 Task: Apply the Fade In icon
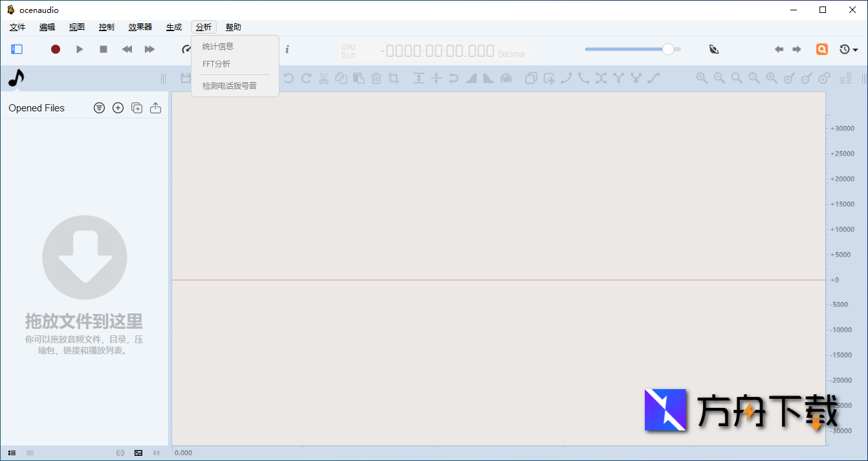[470, 78]
